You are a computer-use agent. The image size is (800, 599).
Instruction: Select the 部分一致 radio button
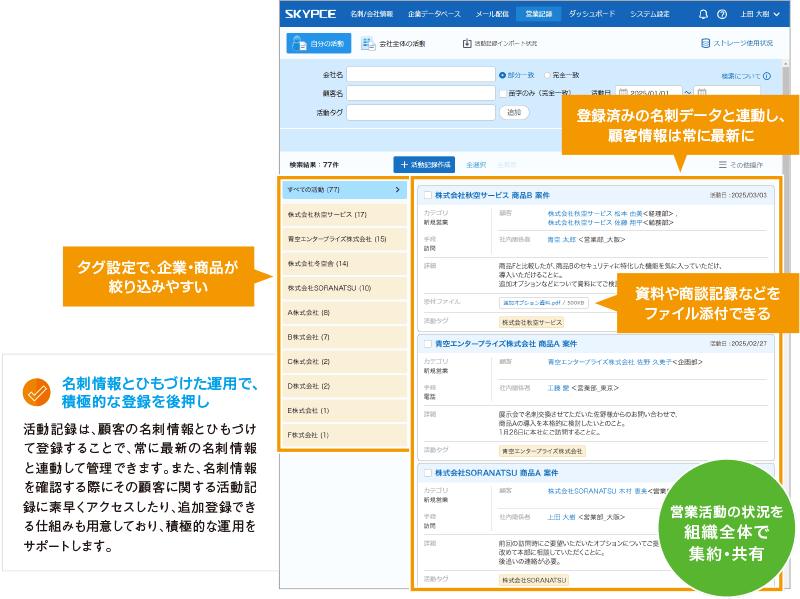pos(503,75)
